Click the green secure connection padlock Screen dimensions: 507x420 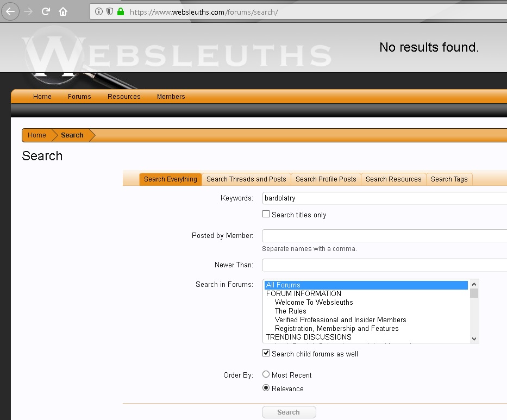point(121,11)
